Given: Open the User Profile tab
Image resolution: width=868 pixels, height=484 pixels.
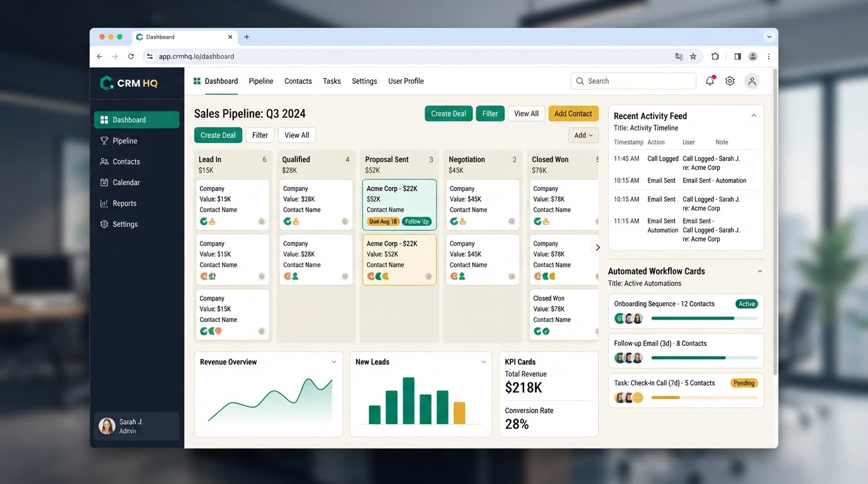Looking at the screenshot, I should 406,81.
